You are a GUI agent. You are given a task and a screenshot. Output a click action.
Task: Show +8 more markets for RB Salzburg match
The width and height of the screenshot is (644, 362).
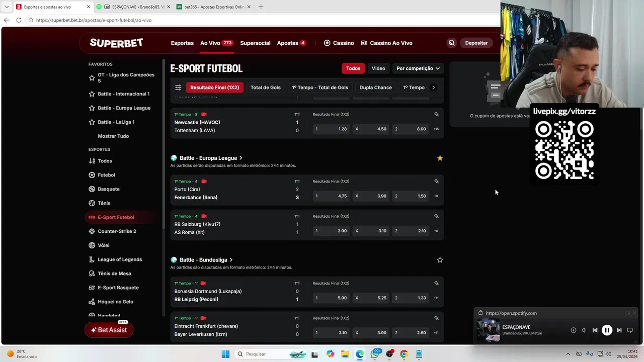(436, 231)
